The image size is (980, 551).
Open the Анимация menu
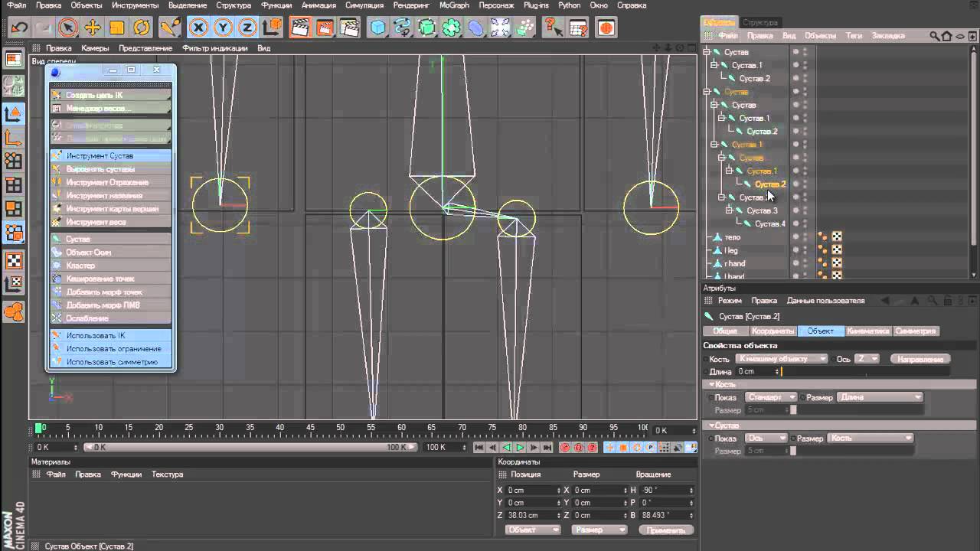coord(318,5)
